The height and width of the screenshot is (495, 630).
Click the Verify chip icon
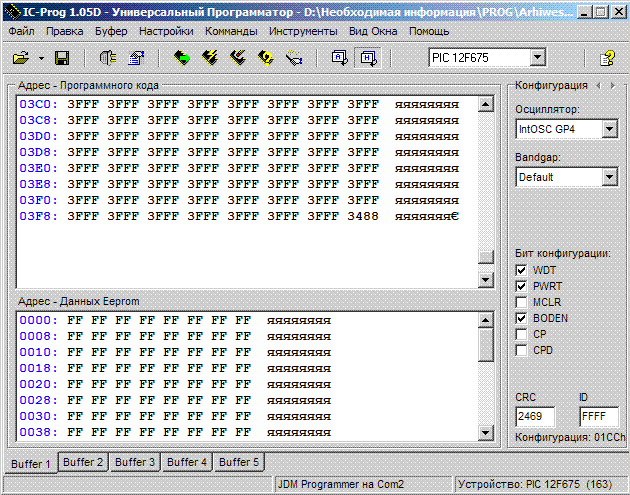click(266, 58)
